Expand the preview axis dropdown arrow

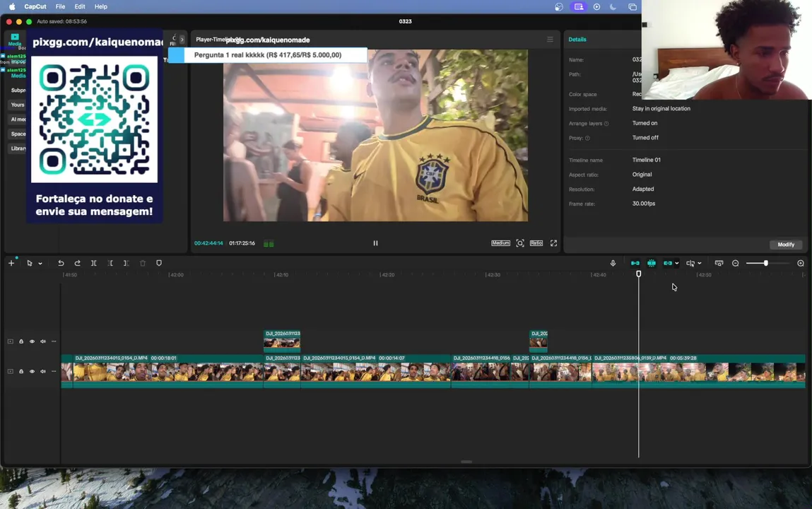click(x=699, y=264)
